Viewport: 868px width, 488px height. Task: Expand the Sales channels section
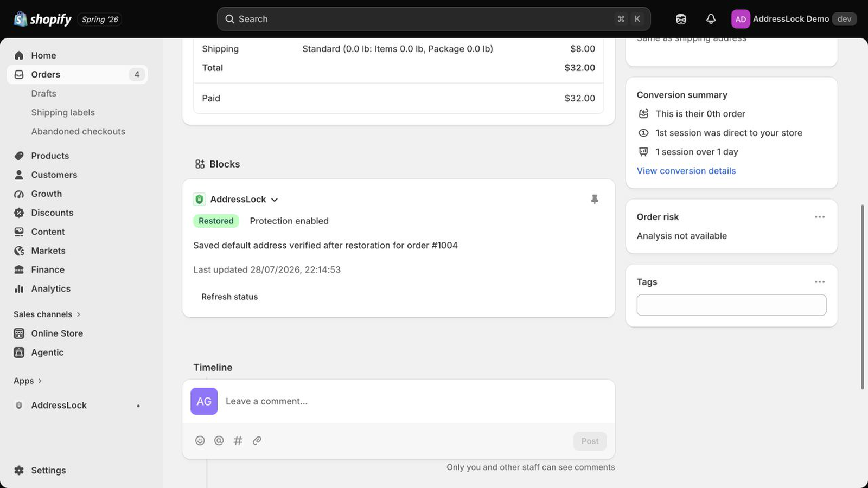tap(47, 314)
